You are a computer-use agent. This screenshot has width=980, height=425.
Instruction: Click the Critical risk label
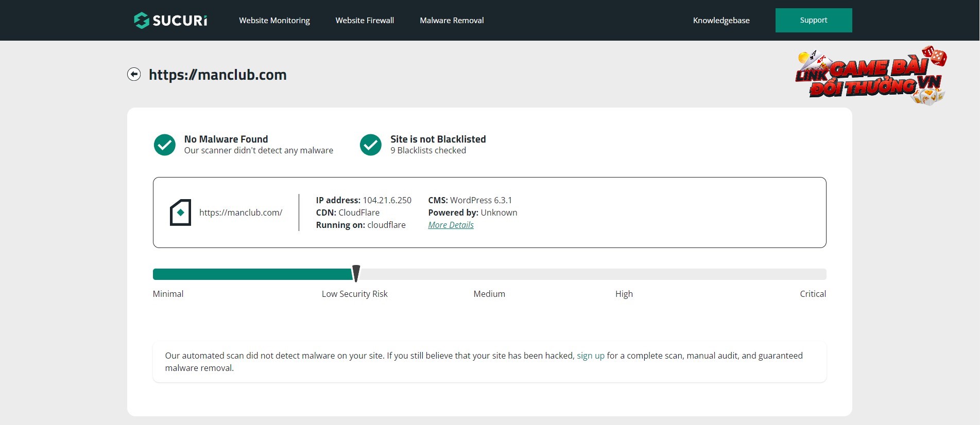point(813,294)
